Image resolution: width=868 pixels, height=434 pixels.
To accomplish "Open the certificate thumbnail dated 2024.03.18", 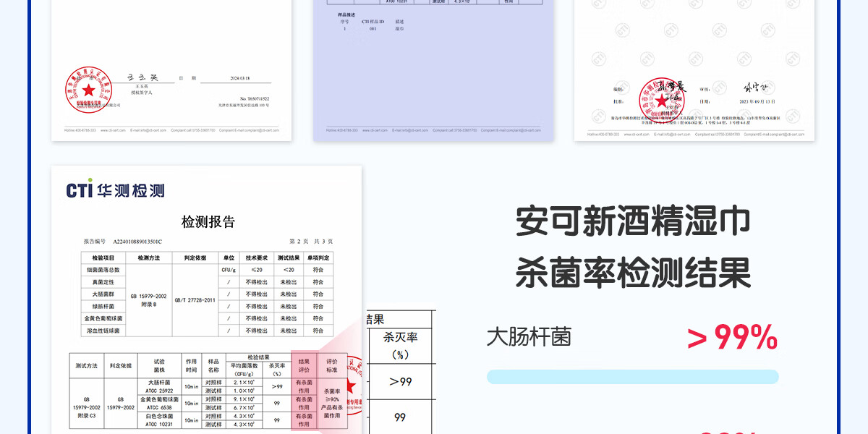I will (x=171, y=70).
